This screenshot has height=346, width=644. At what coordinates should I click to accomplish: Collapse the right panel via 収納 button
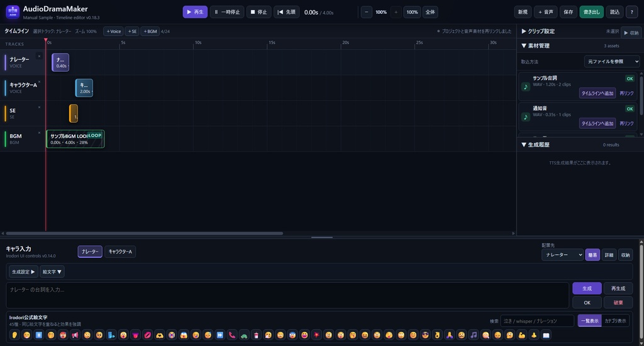[631, 33]
